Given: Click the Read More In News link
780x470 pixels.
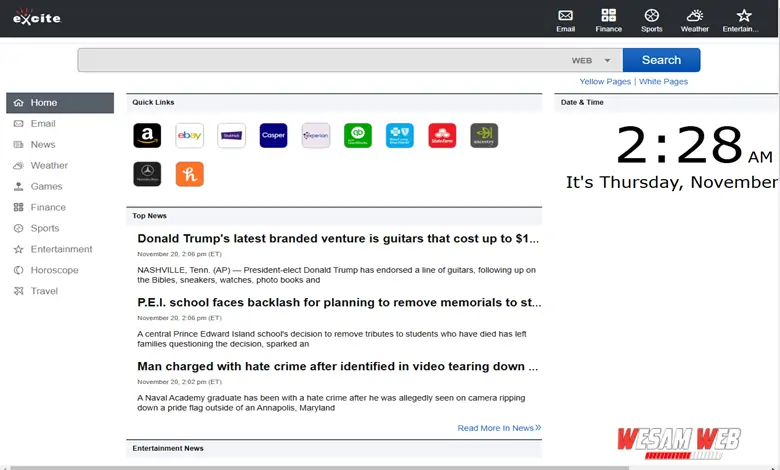Looking at the screenshot, I should coord(498,428).
